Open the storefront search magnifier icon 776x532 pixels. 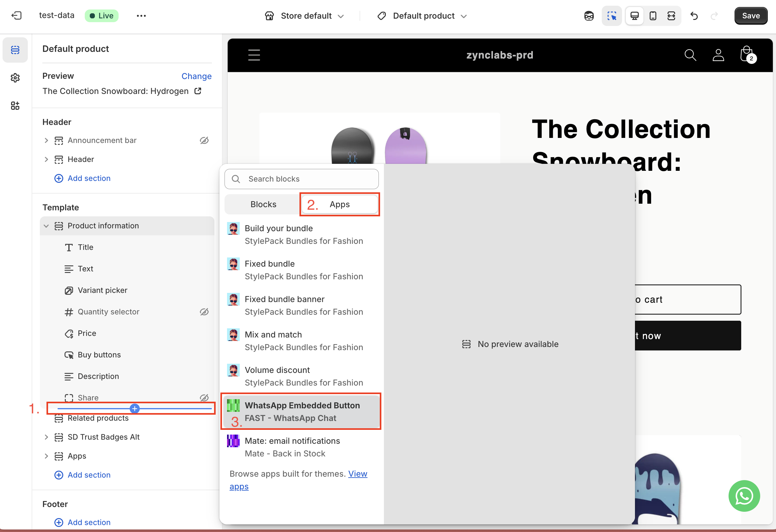click(x=690, y=55)
